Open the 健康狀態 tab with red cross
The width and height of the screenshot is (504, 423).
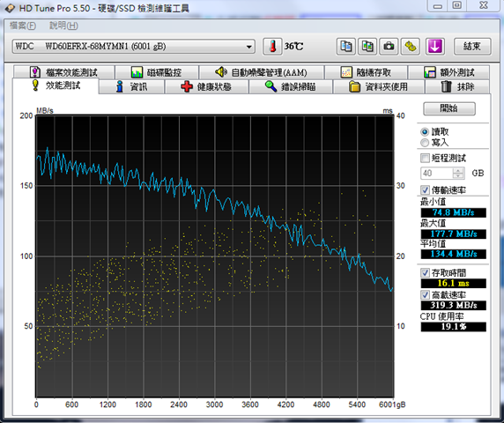pos(206,86)
